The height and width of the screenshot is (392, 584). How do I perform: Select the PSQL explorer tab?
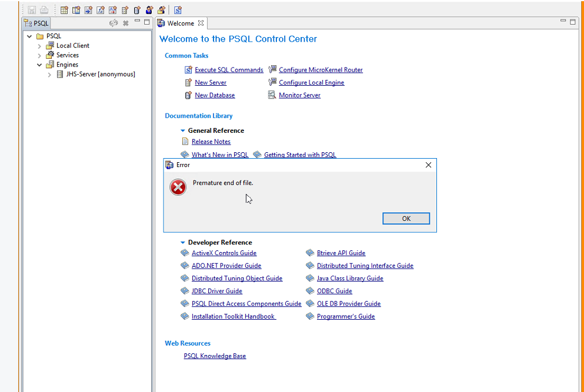coord(36,23)
